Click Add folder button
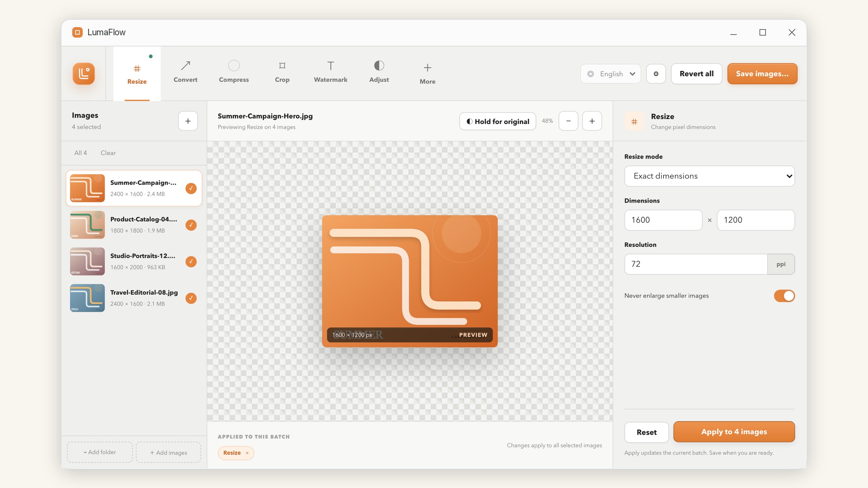 tap(100, 452)
